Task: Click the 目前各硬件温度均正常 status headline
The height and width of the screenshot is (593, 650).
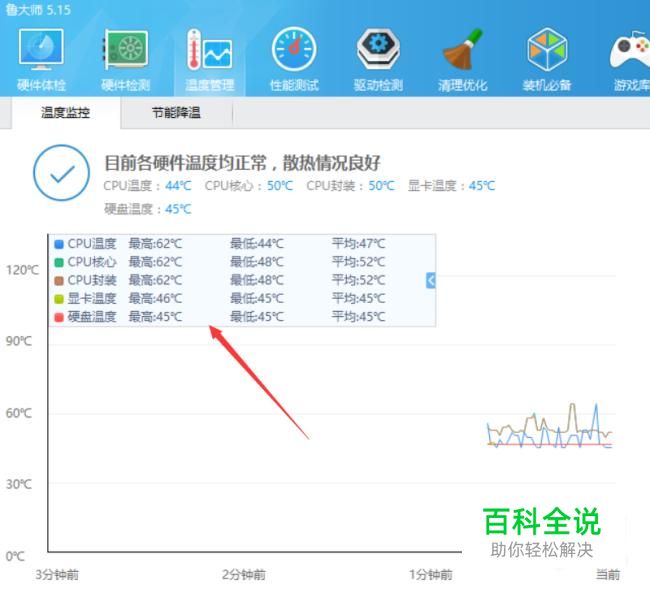Action: (242, 163)
